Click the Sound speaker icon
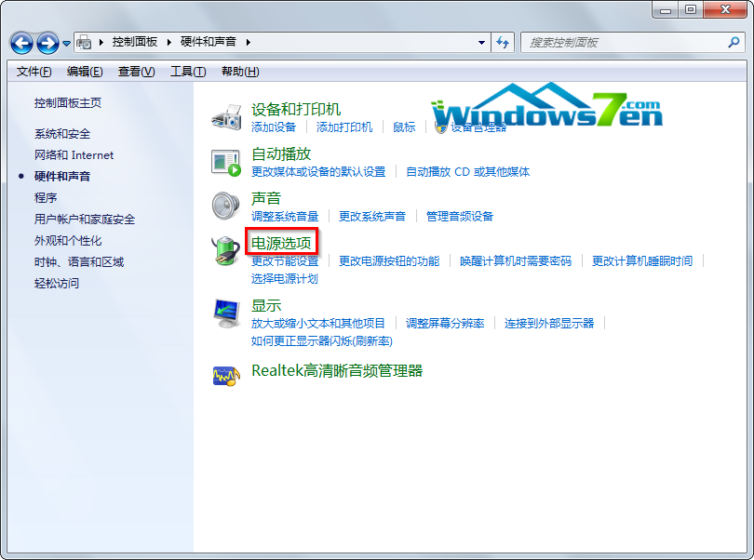The image size is (754, 560). point(226,206)
